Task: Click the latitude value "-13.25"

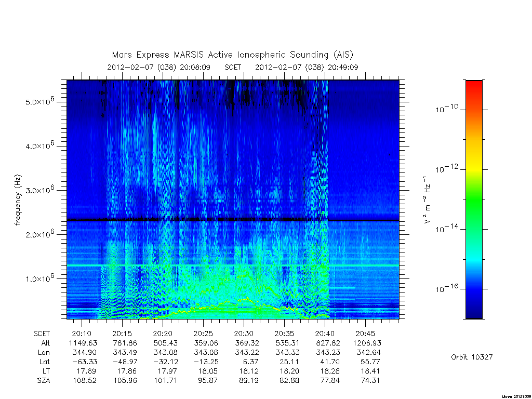Action: point(206,362)
